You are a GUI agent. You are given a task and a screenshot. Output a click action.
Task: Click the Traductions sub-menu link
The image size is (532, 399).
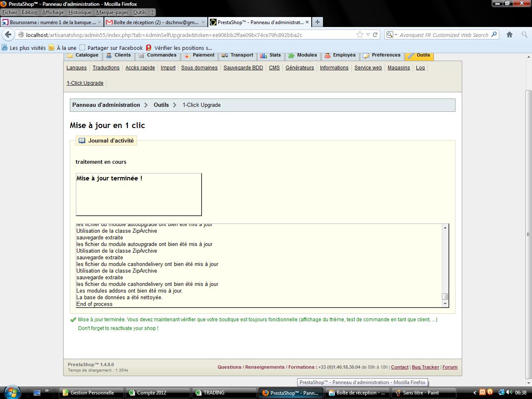[106, 68]
